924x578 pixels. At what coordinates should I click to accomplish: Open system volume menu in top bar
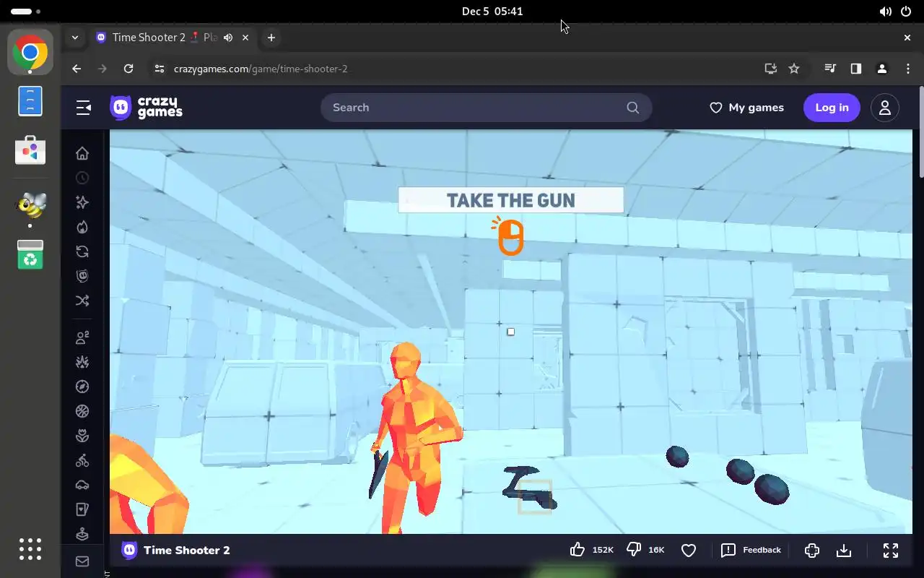(x=885, y=12)
